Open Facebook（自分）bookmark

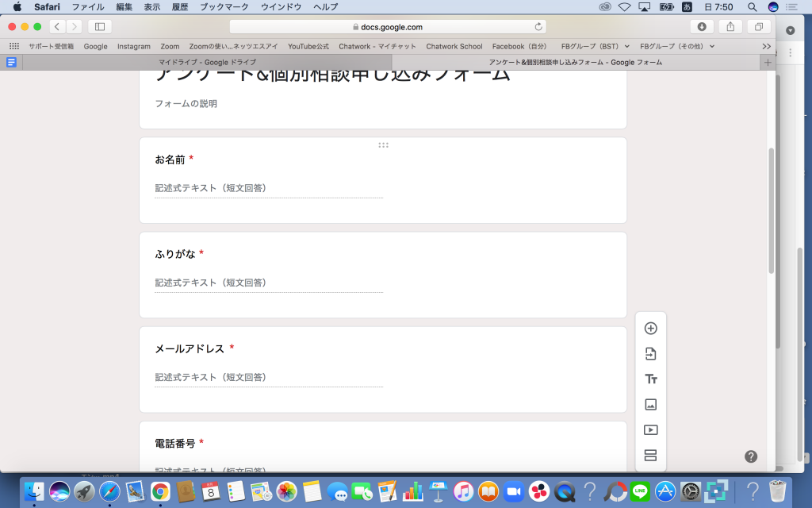point(519,46)
